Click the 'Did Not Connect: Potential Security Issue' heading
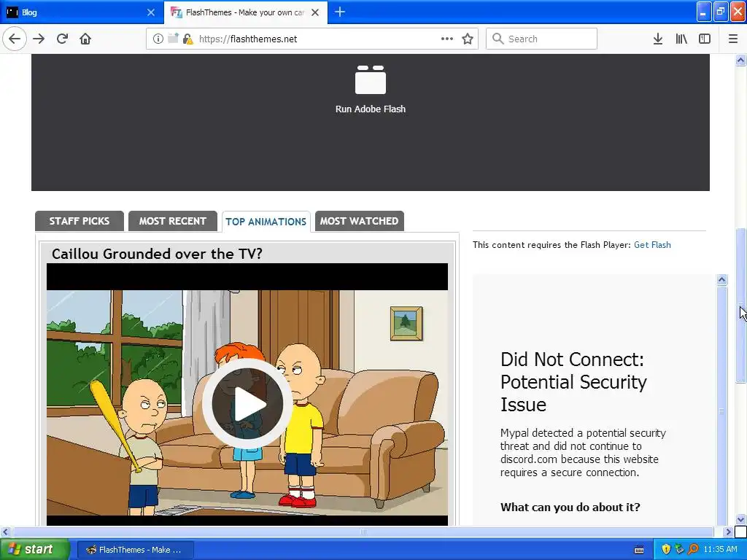Image resolution: width=747 pixels, height=560 pixels. 573,382
